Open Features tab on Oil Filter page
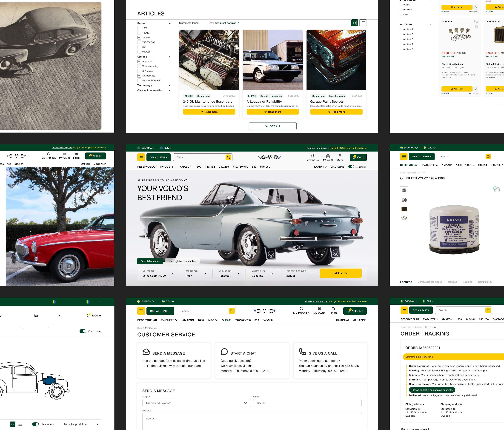Viewport: 504px width, 430px height. 406,282
